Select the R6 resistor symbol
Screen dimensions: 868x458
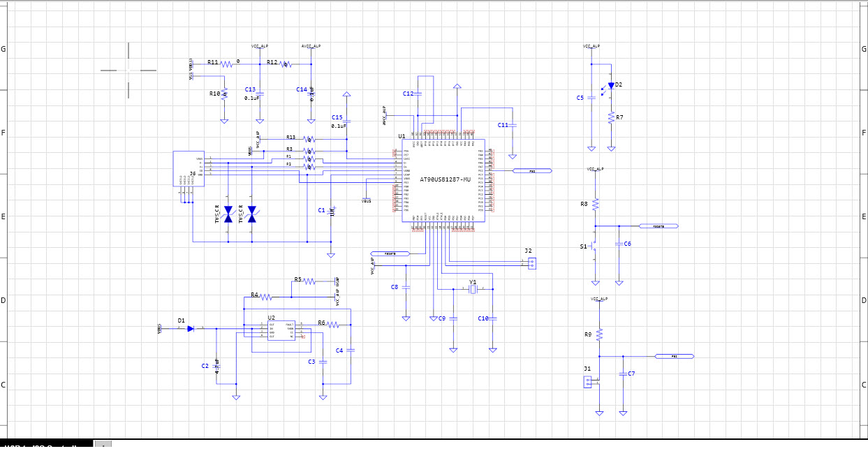coord(333,325)
